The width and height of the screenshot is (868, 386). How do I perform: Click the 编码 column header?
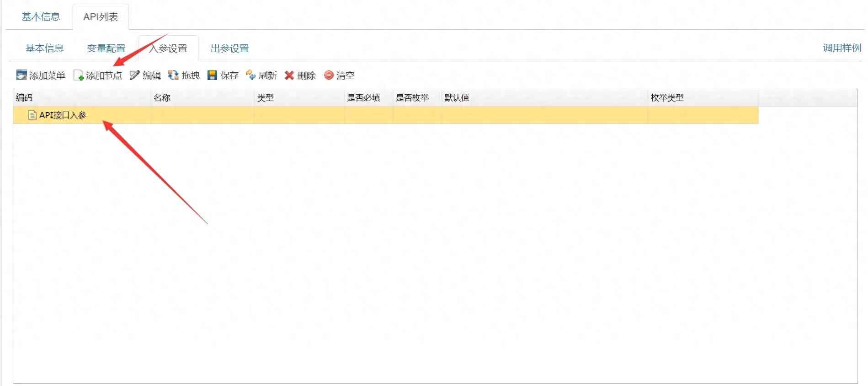click(82, 97)
